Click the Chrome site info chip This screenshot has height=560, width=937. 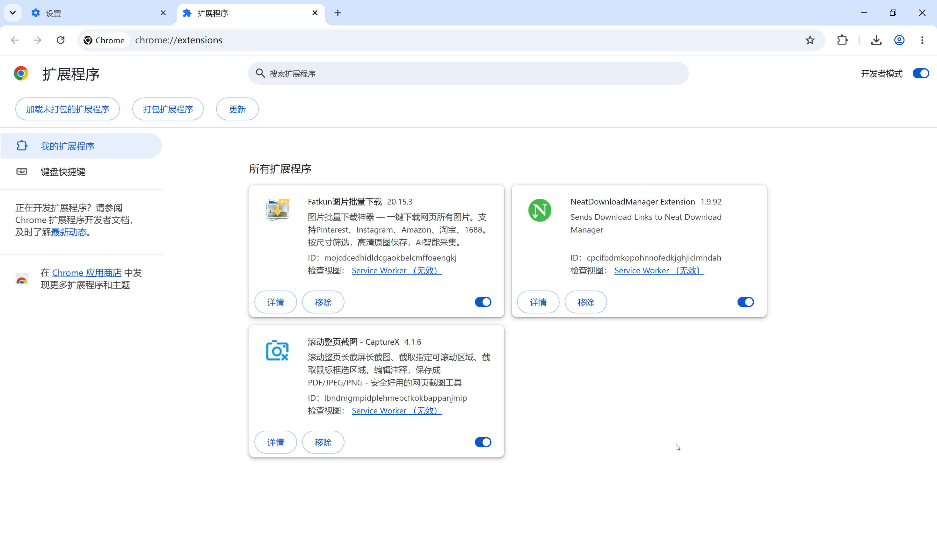104,40
